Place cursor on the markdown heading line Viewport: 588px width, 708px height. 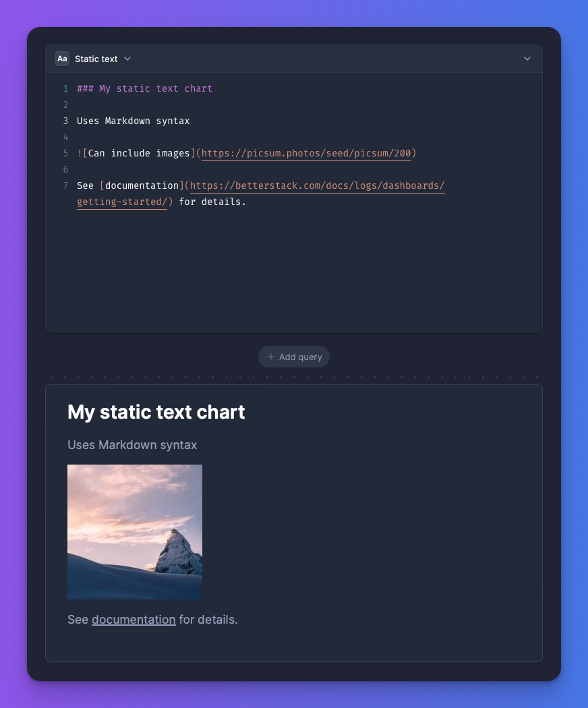click(145, 88)
